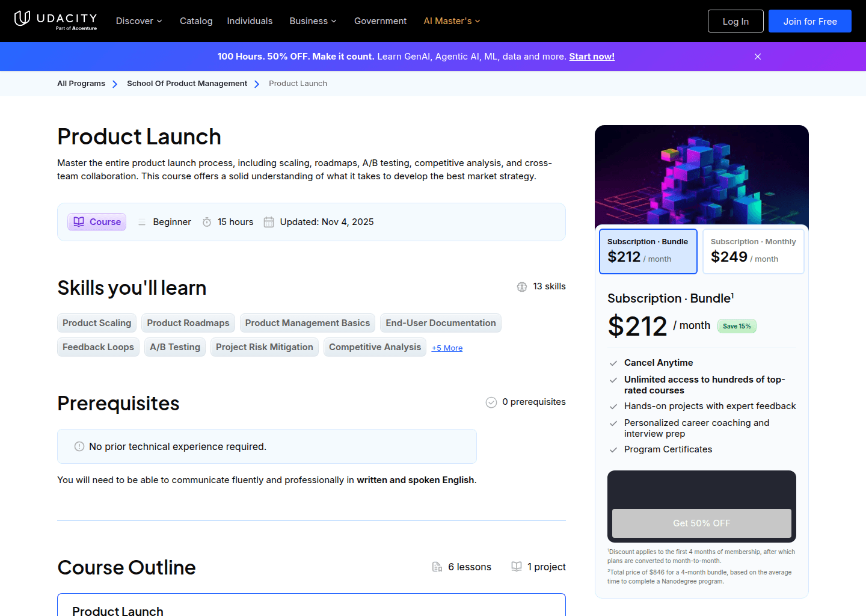
Task: Open the AI Master's dropdown
Action: tap(451, 20)
